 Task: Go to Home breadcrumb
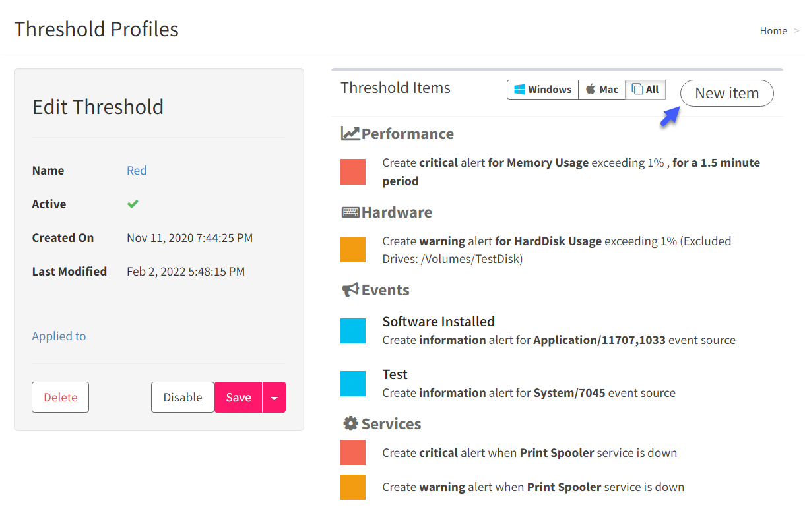pos(773,31)
